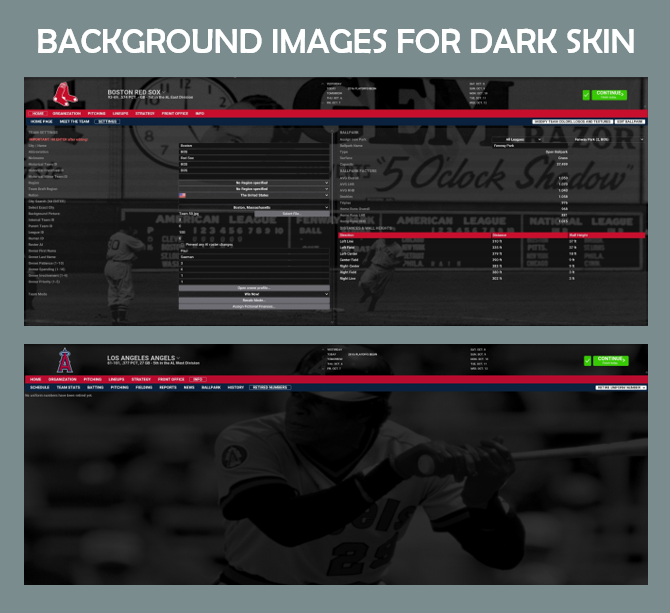This screenshot has width=670, height=613.
Task: Click the Continue button on Red Sox screen
Action: coord(609,95)
